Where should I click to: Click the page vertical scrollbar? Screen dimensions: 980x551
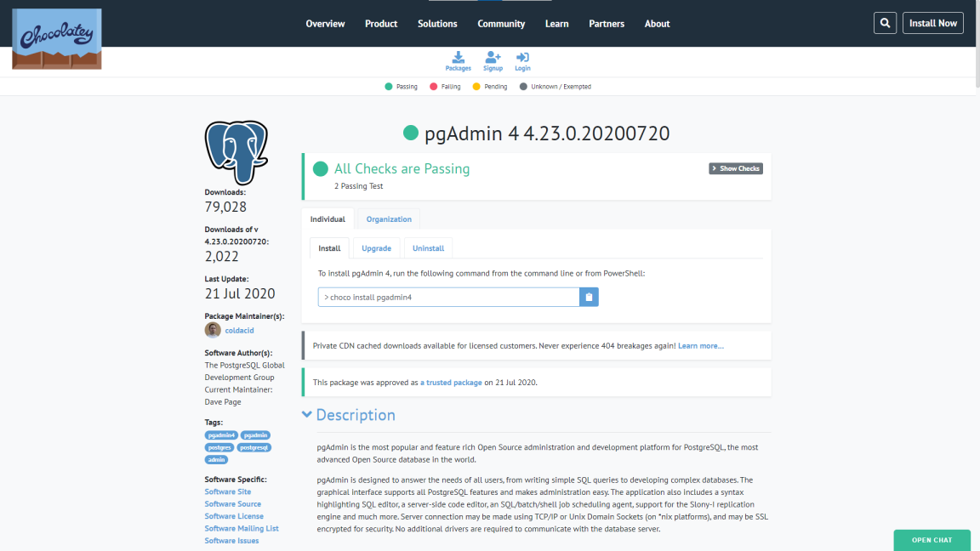(x=977, y=43)
